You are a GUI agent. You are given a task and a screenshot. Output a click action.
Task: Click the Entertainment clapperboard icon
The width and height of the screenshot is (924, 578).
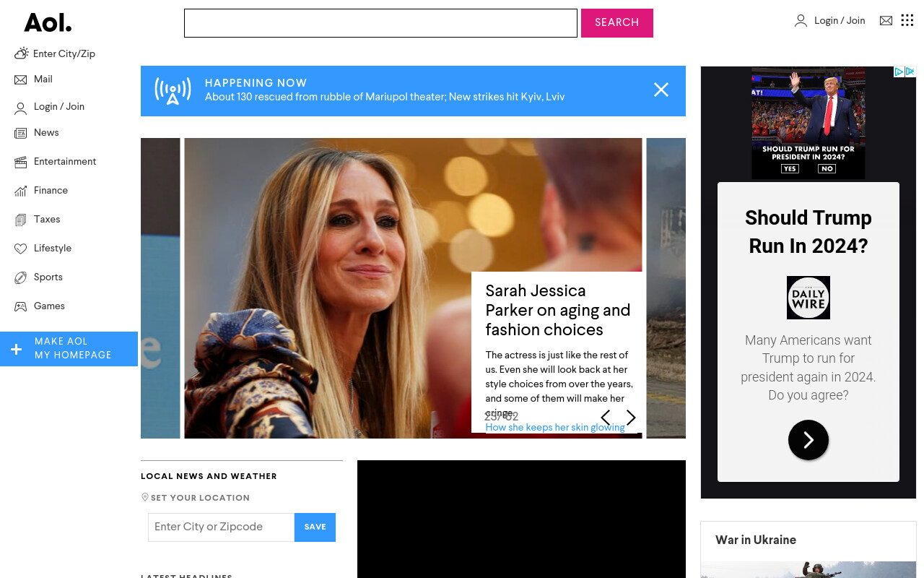pos(20,162)
